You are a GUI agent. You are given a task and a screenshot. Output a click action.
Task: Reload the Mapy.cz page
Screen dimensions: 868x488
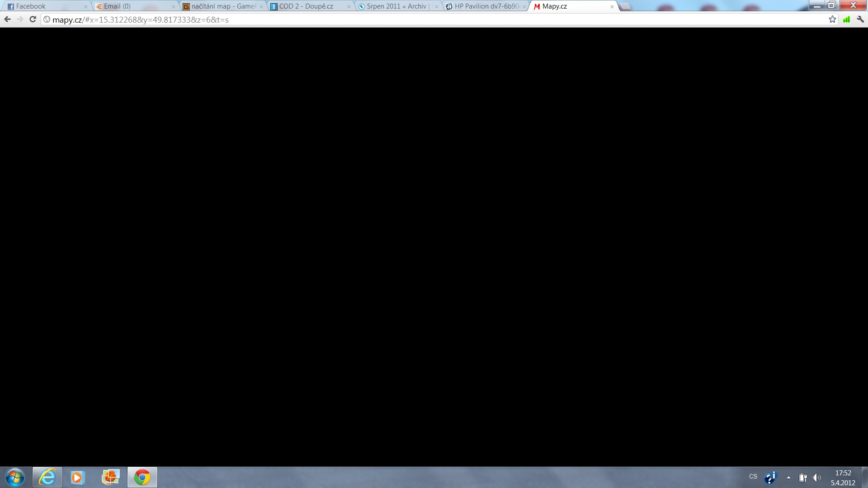coord(33,19)
